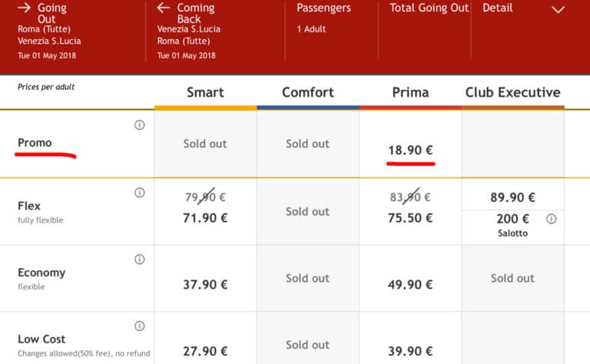The width and height of the screenshot is (590, 364).
Task: Click the Coming Back arrow icon
Action: (163, 8)
